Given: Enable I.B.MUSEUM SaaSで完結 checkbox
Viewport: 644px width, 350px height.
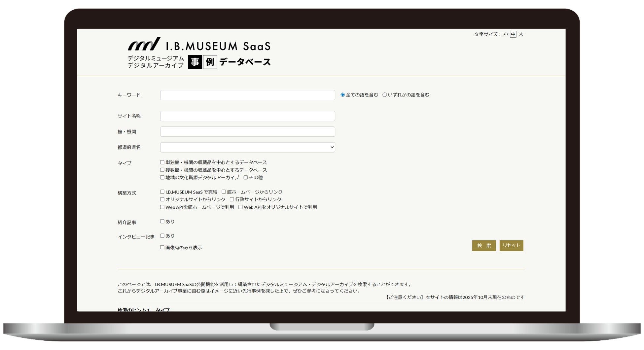Looking at the screenshot, I should (162, 192).
